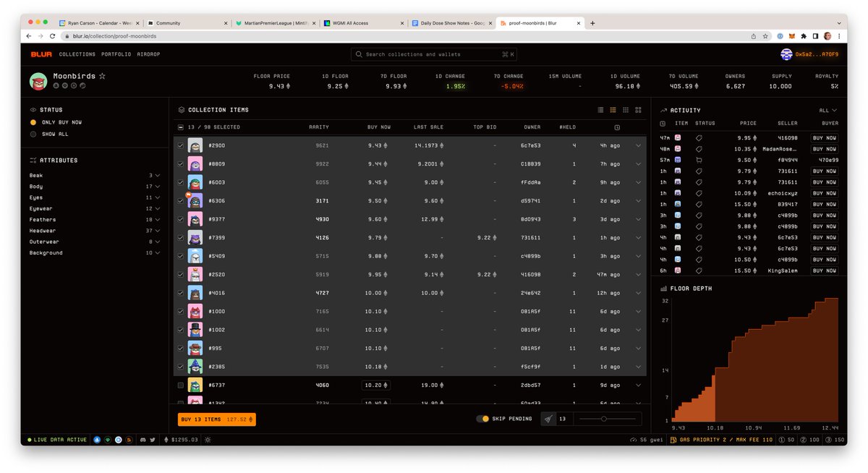Screen dimensions: 868x473
Task: Click the Twitter icon in the status bar
Action: (153, 440)
